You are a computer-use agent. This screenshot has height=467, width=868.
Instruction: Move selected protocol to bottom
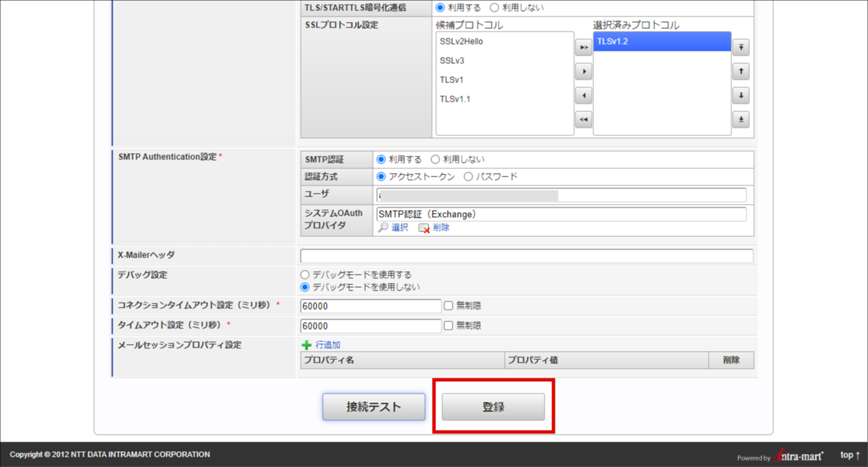pos(740,119)
